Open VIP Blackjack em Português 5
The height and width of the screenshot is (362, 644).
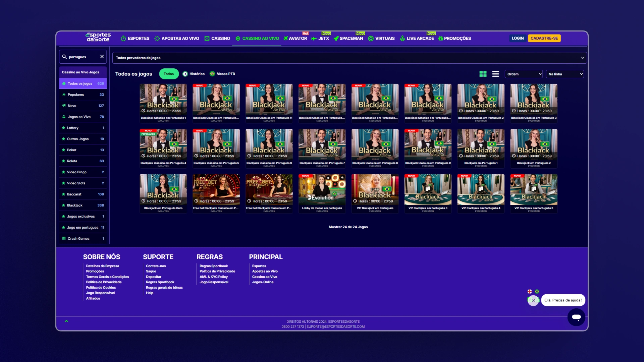pyautogui.click(x=534, y=193)
